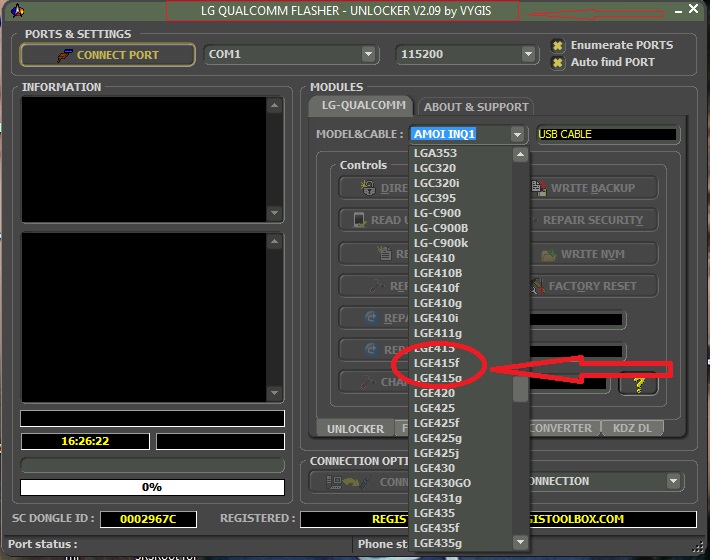This screenshot has width=713, height=560.
Task: Click the yellow question mark help button
Action: (x=638, y=384)
